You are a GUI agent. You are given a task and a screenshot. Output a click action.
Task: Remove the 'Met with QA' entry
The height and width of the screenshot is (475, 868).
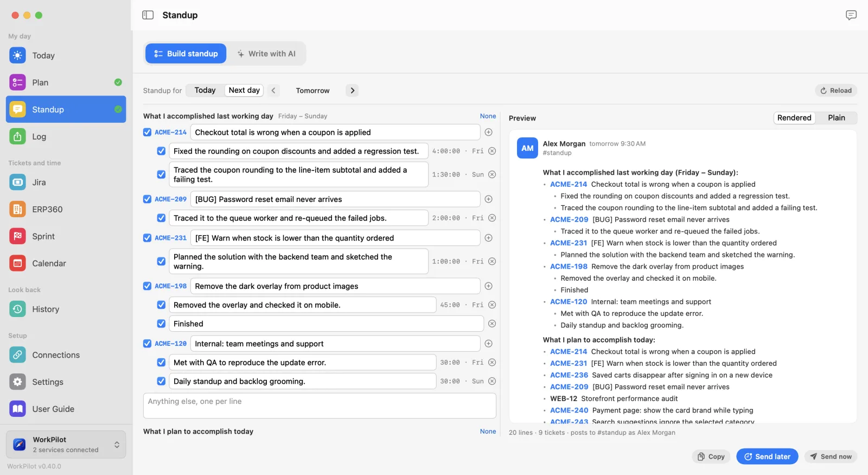pyautogui.click(x=492, y=362)
